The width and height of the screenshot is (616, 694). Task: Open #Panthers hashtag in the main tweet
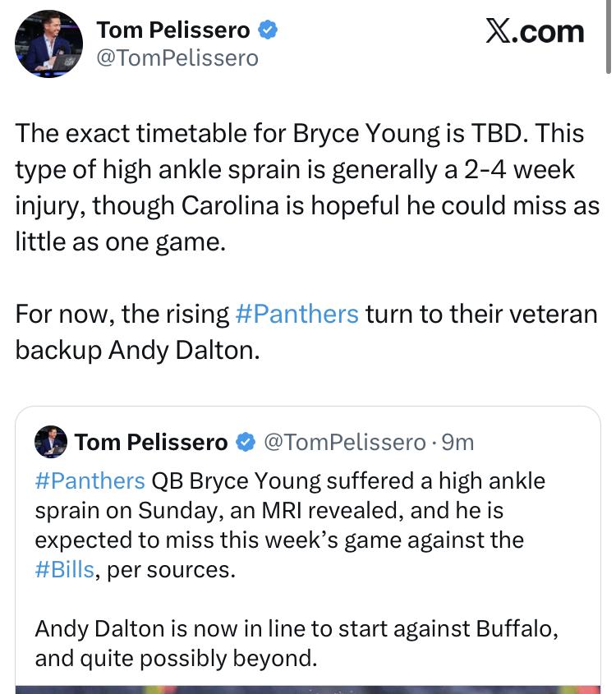coord(297,315)
